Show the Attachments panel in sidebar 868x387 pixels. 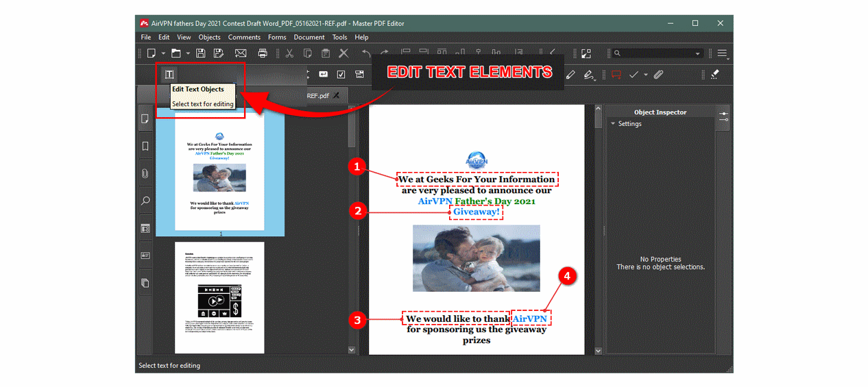coord(145,174)
